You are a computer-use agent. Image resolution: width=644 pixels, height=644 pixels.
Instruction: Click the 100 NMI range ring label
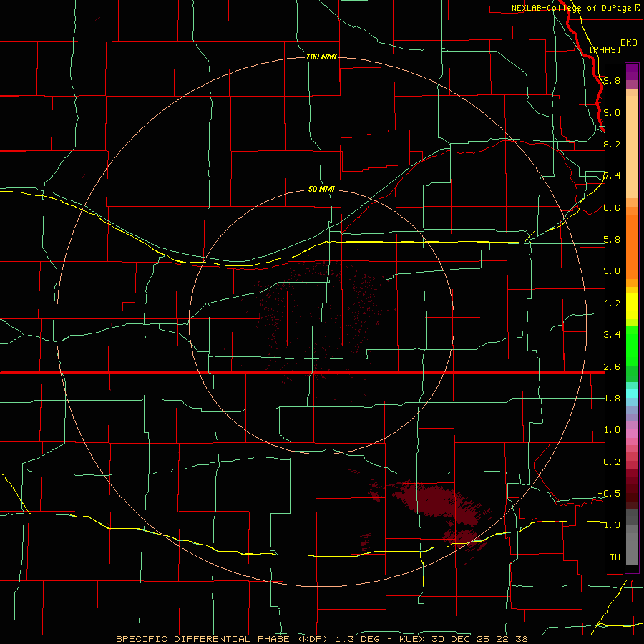321,57
